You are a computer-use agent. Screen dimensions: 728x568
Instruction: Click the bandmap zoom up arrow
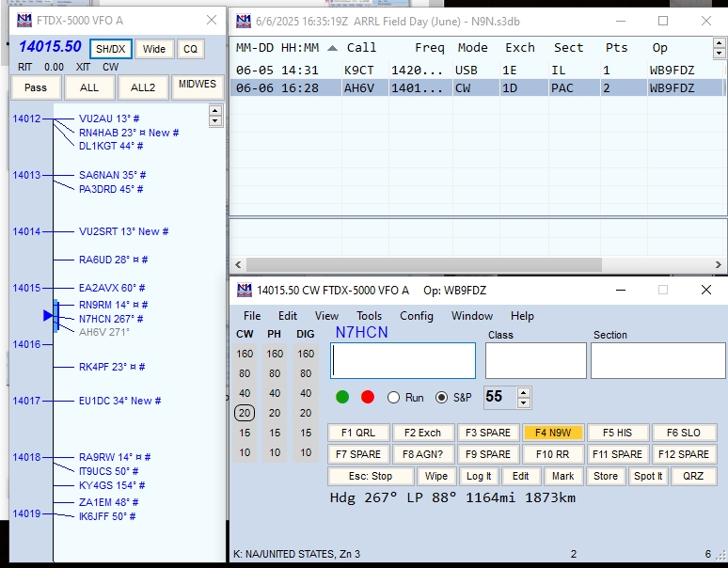[x=215, y=110]
